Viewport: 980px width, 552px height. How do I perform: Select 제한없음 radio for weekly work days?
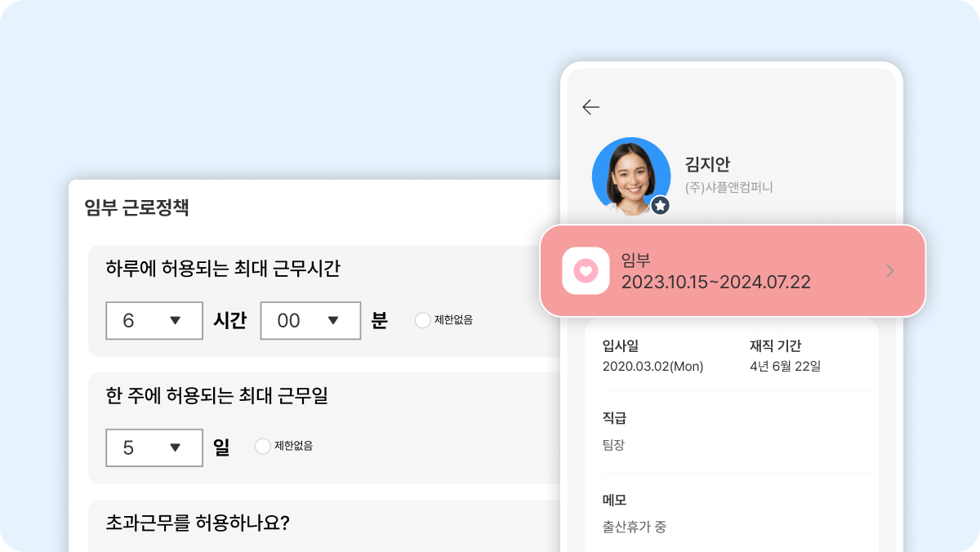point(263,446)
